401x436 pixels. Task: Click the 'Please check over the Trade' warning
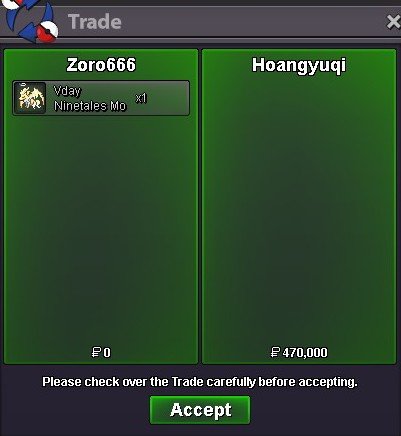point(200,382)
